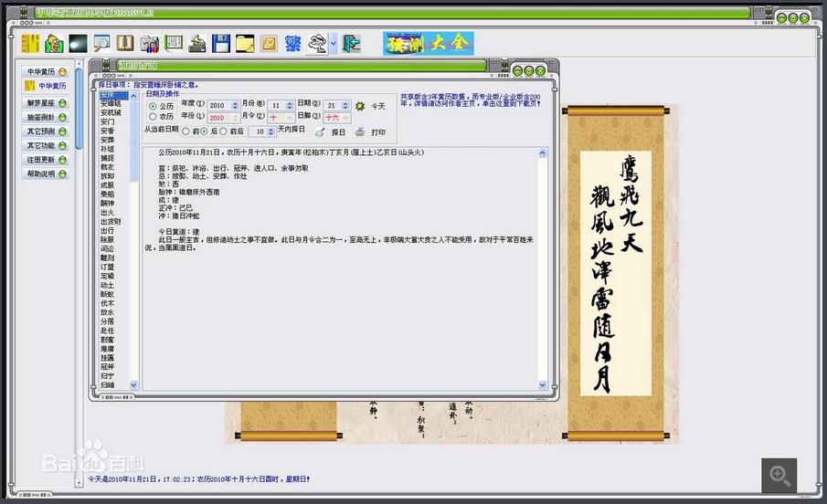This screenshot has height=504, width=827.
Task: Click the yellow folder toolbar icon
Action: (x=245, y=43)
